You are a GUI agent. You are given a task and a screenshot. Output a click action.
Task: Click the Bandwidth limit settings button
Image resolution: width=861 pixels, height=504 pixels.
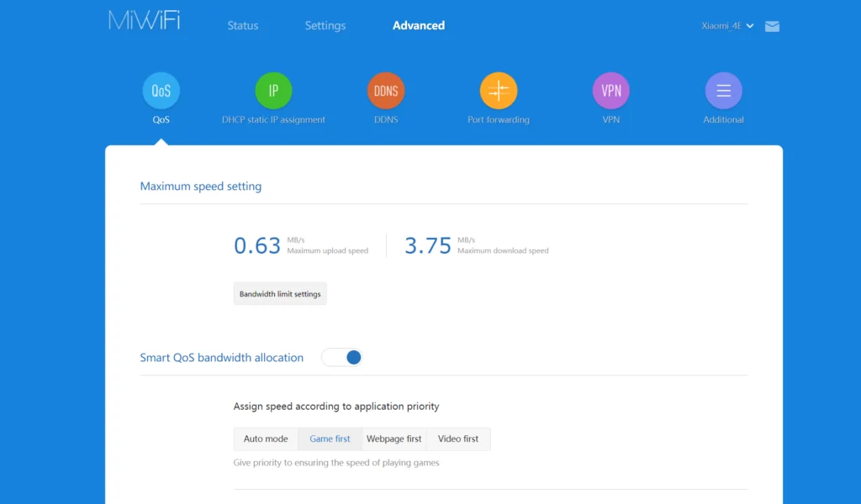point(280,294)
